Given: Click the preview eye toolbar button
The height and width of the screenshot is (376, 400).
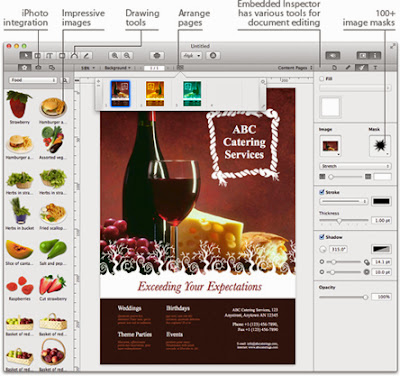Looking at the screenshot, I should click(333, 56).
